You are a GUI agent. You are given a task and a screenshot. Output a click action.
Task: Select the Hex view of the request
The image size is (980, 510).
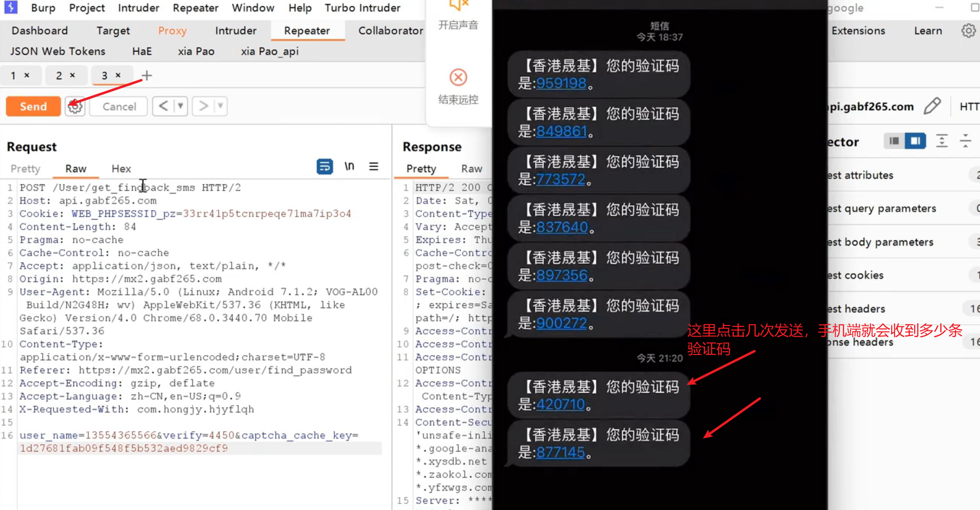tap(121, 169)
